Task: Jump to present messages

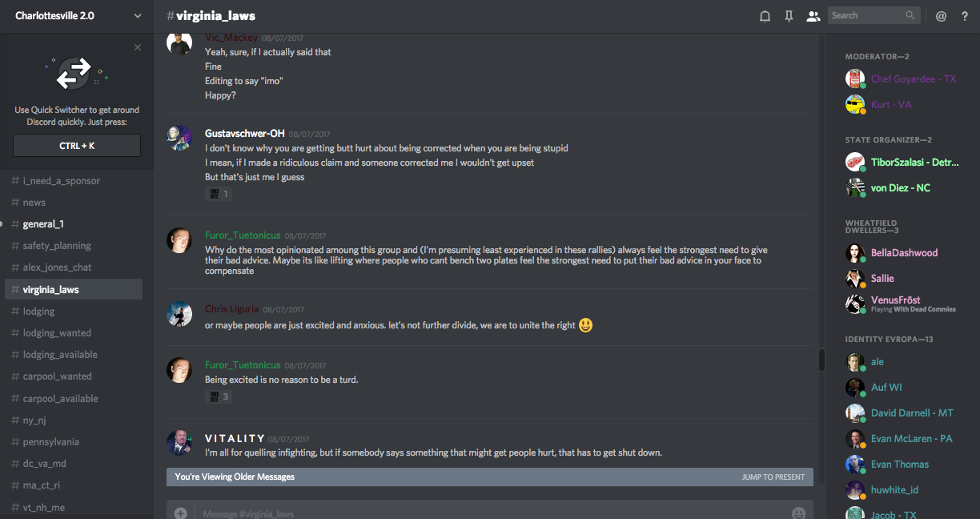Action: click(x=773, y=477)
